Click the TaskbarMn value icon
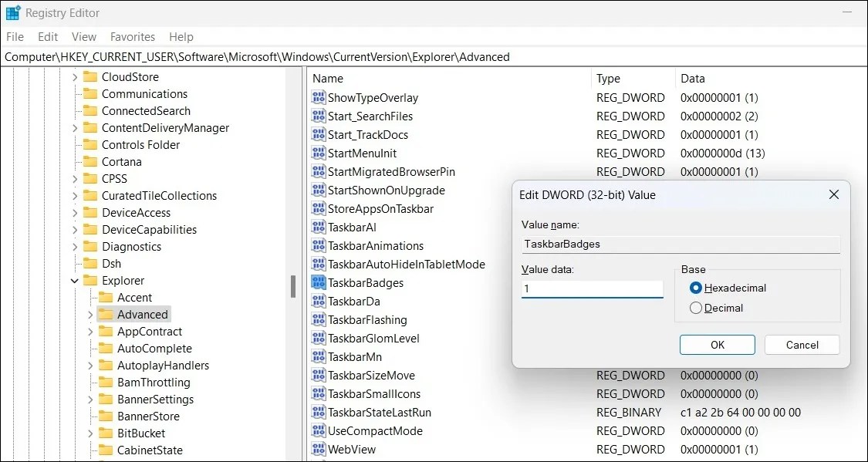 [x=319, y=357]
